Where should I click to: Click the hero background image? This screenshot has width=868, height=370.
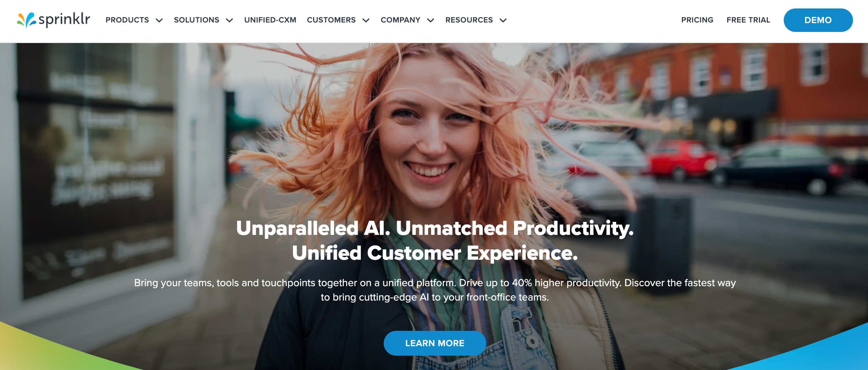point(434,202)
